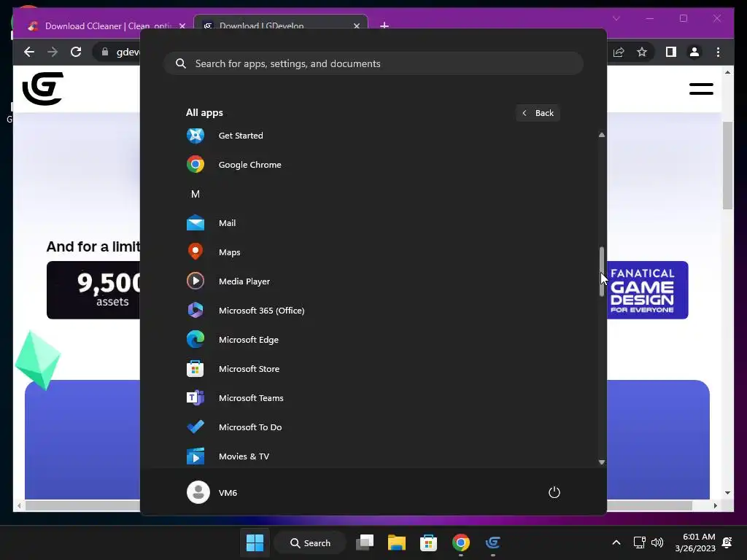Click Chrome share page icon
The height and width of the screenshot is (560, 747).
(619, 52)
